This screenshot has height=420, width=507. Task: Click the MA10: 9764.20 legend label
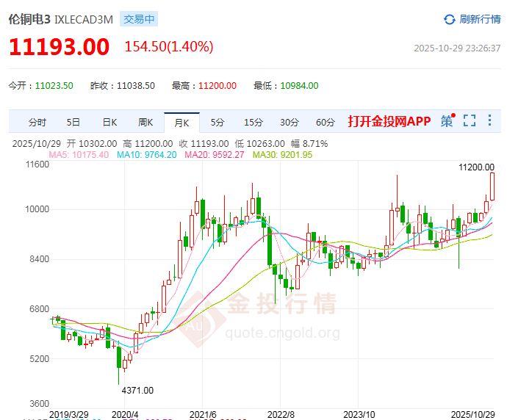[x=147, y=155]
